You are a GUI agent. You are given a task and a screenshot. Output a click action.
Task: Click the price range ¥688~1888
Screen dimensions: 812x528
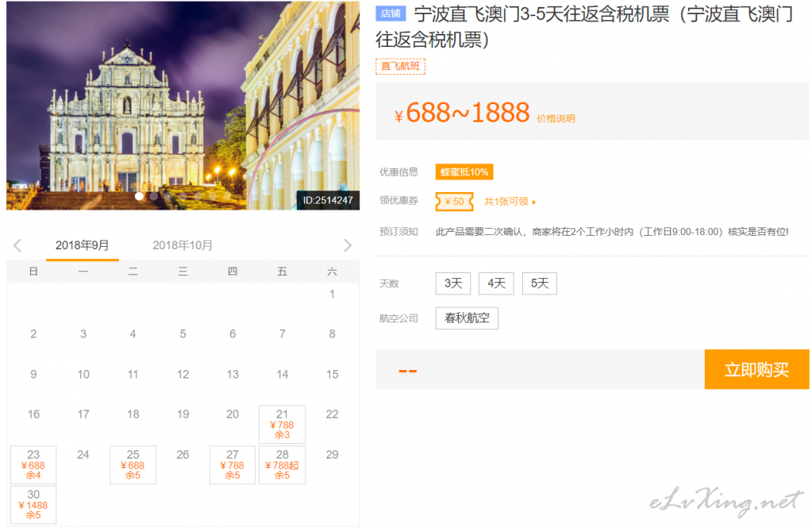[x=462, y=113]
